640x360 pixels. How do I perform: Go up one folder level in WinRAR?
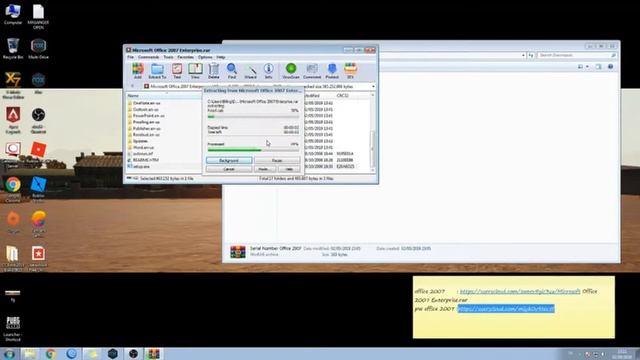pos(132,86)
